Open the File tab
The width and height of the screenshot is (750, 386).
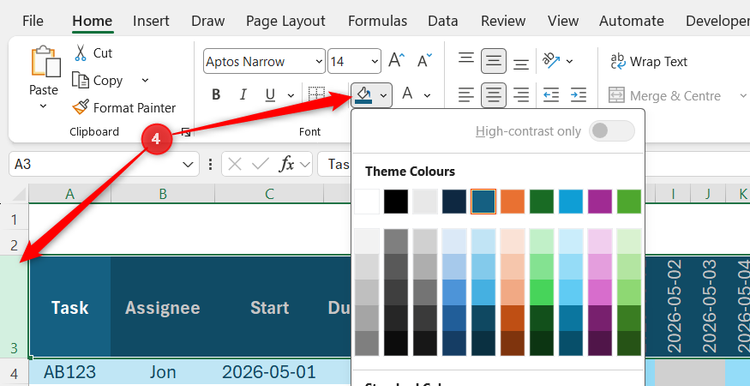[x=33, y=21]
